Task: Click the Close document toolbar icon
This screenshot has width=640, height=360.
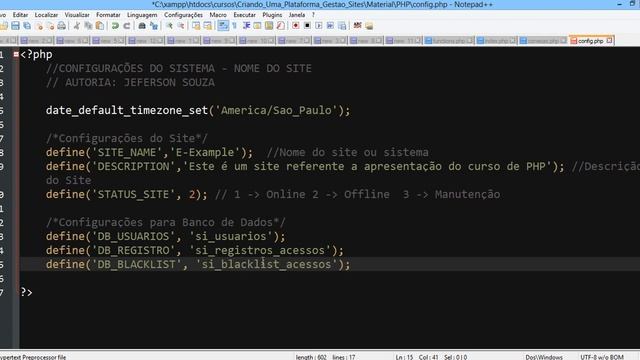Action: 39,26
